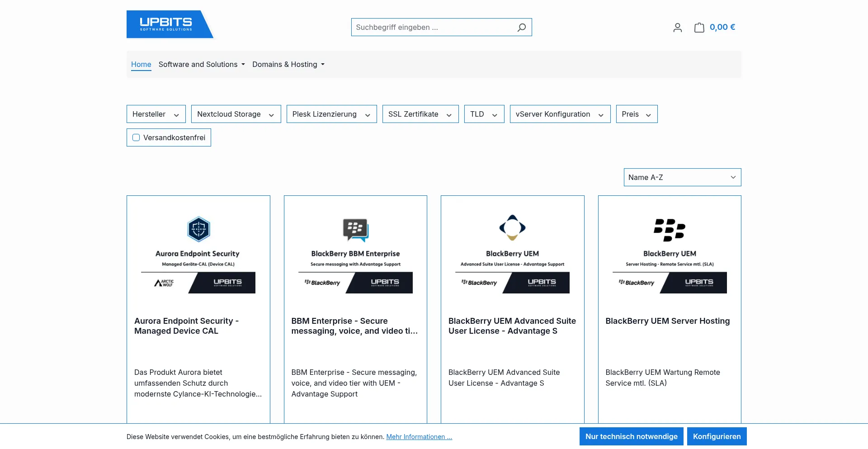Focus the Suchbegriff eingeben search field
868x449 pixels.
click(x=434, y=27)
